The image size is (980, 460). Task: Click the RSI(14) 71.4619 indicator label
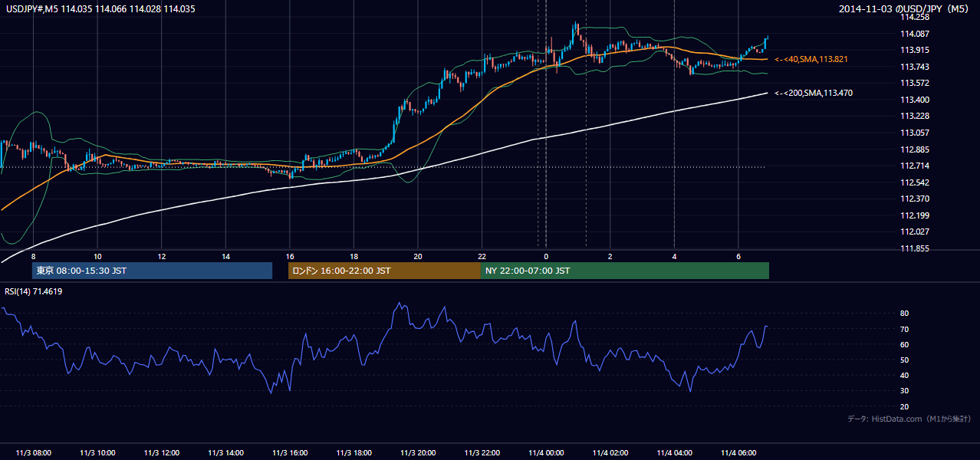[34, 291]
